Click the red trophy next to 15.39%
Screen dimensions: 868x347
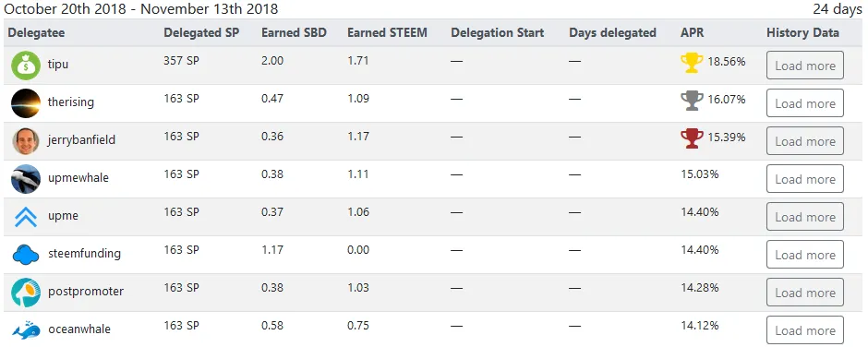(692, 138)
